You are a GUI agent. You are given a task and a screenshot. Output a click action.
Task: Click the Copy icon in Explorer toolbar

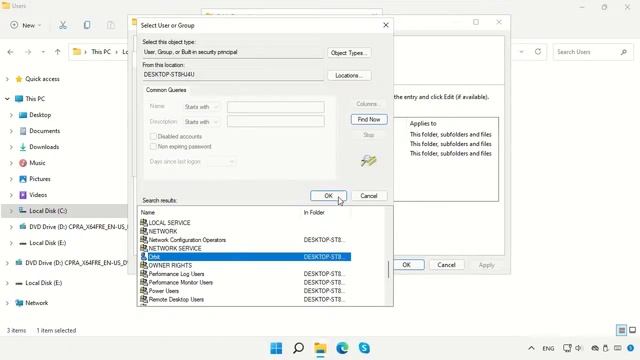click(x=87, y=25)
